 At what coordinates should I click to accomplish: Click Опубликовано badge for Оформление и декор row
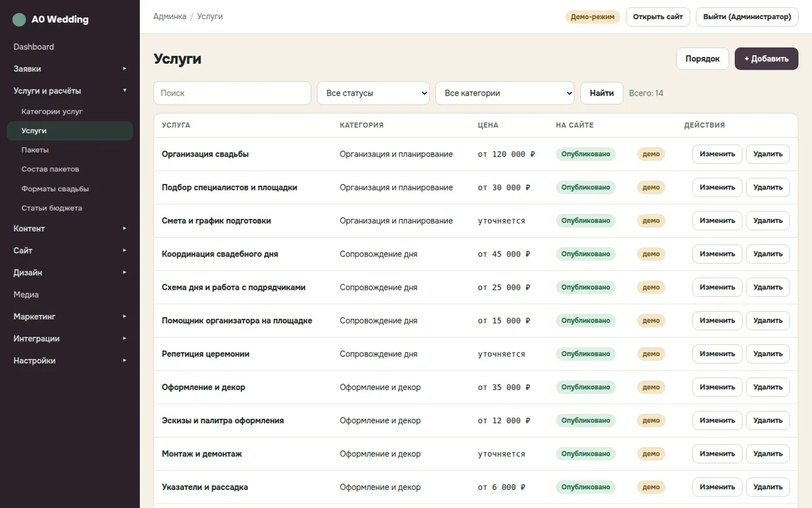586,387
